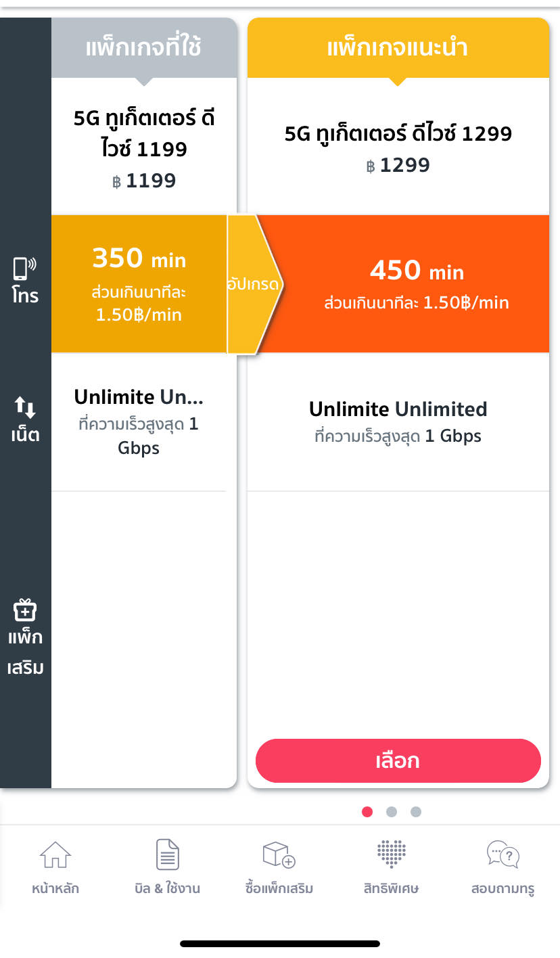Screen dimensions: 560x958
Task: Switch to second carousel page dot
Action: point(392,812)
